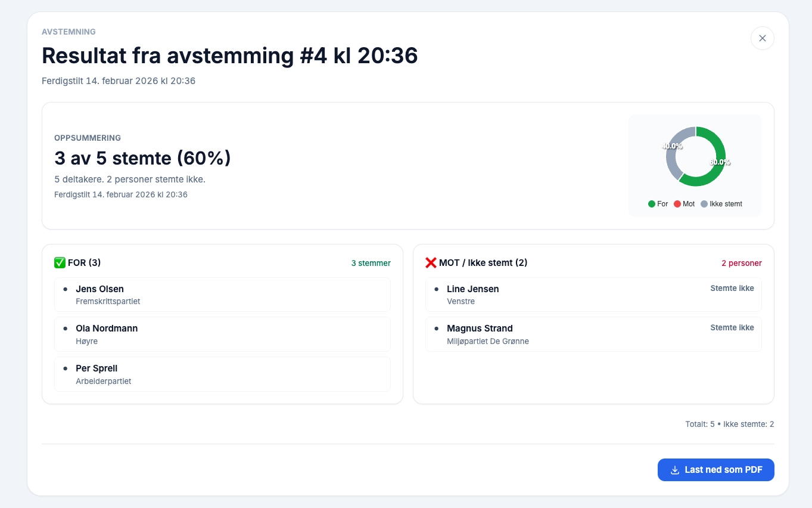Expand the FOR (3) section header
Image resolution: width=812 pixels, height=508 pixels.
click(84, 262)
